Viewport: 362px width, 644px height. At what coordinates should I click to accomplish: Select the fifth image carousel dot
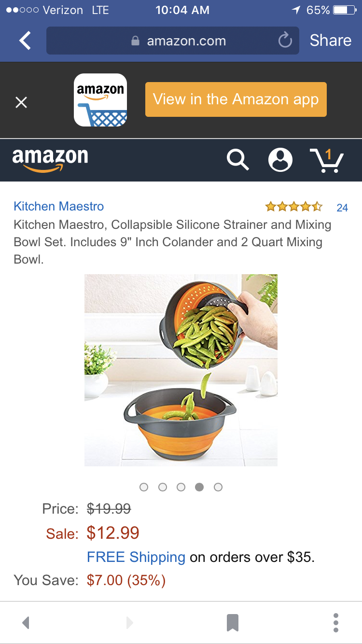218,487
